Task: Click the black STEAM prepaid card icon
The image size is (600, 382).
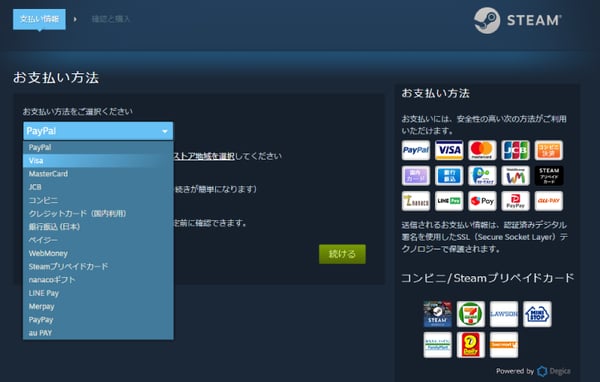Action: tap(549, 176)
